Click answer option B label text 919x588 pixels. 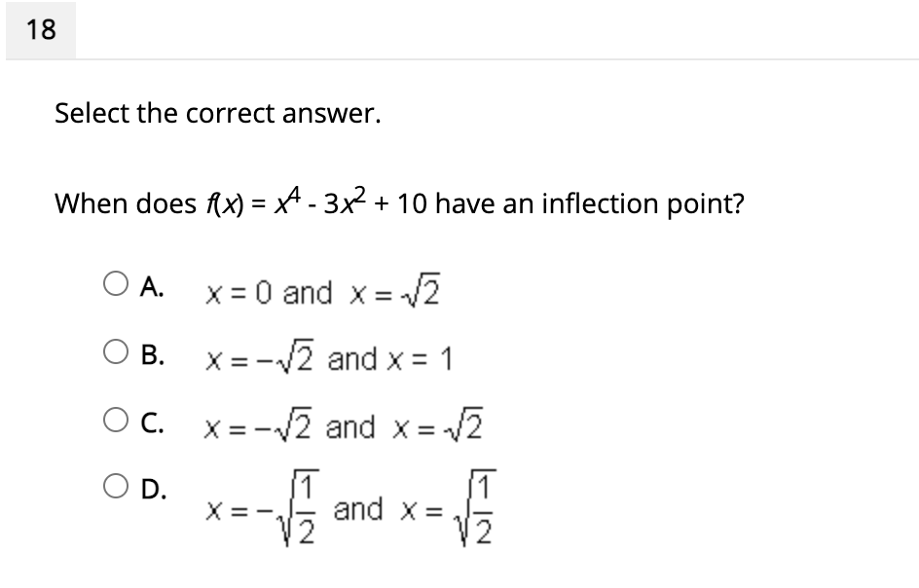(151, 352)
